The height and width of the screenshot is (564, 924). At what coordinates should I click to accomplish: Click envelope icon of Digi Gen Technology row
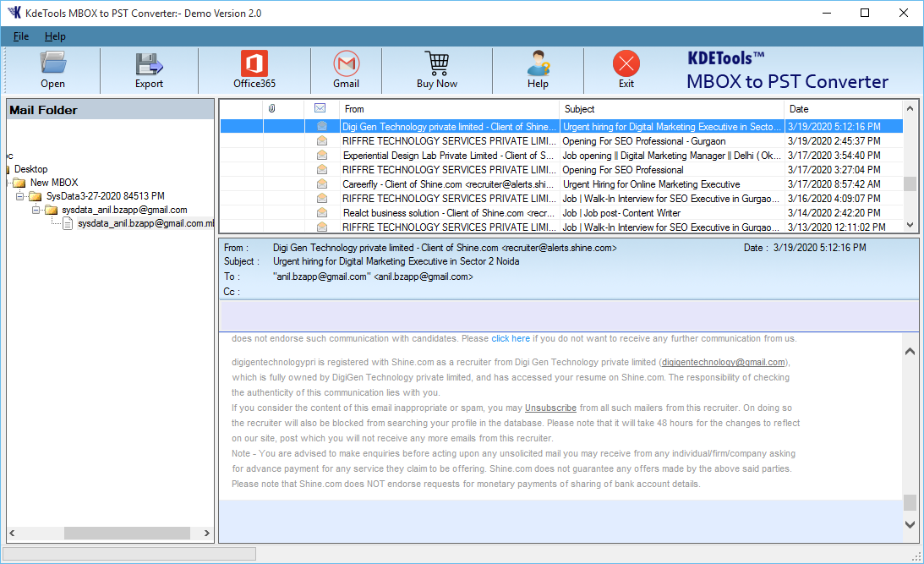click(x=322, y=126)
